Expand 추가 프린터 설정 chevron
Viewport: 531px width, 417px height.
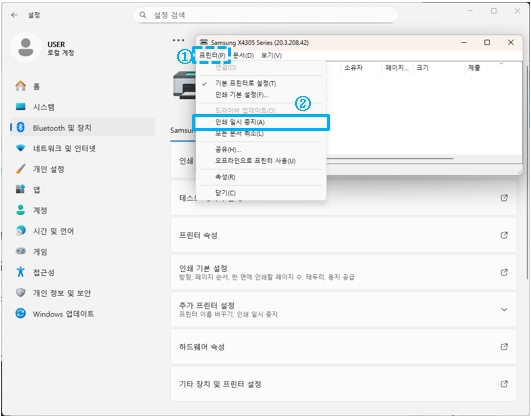tap(504, 310)
